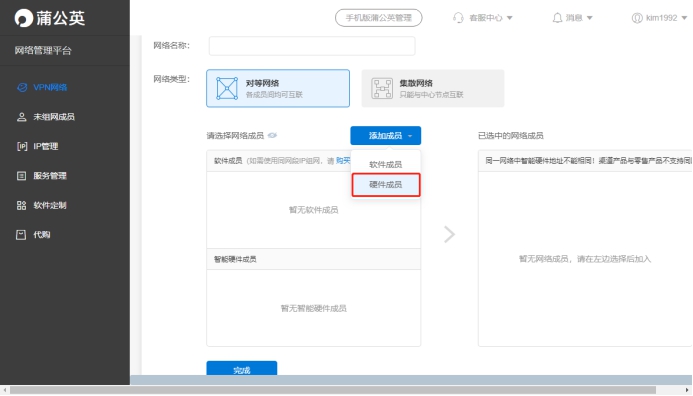Click the 完成 button
Screen dimensions: 693x396
242,368
